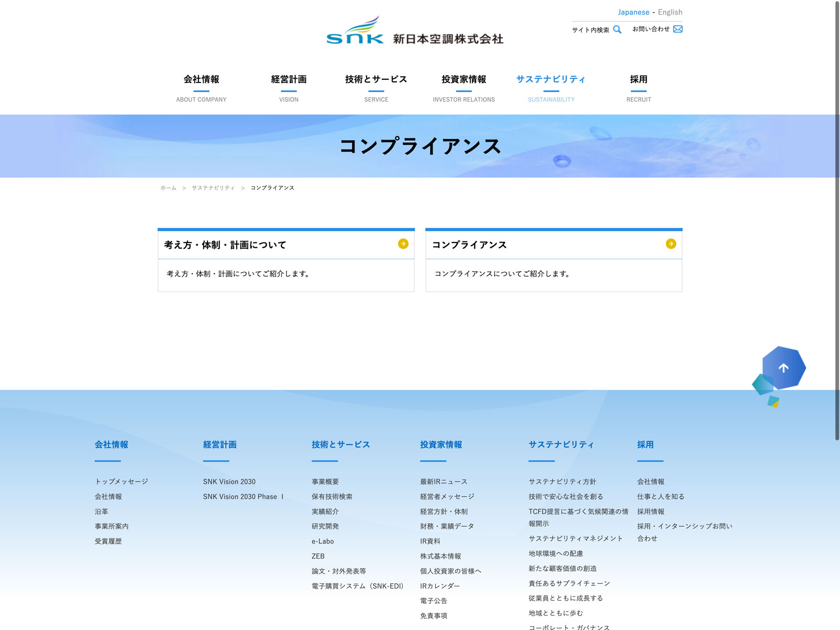Select Japanese language option
The width and height of the screenshot is (840, 630).
click(x=633, y=12)
